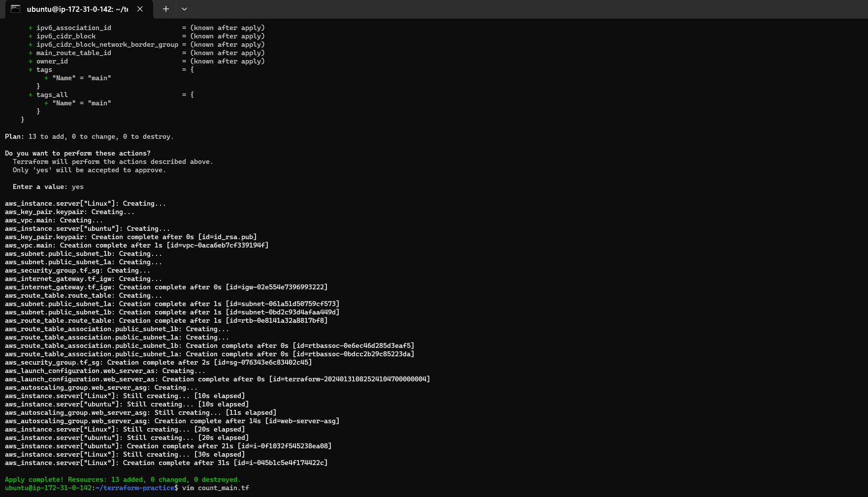Screen dimensions: 868x497
Task: Click the web-server-asg creation complete line
Action: pos(172,421)
